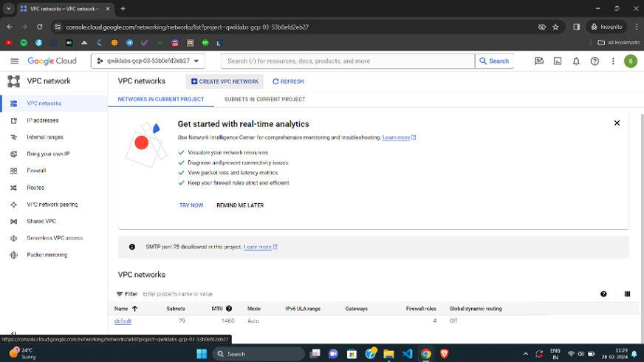Open YouTube bookmark in bookmarks bar
The height and width of the screenshot is (362, 644).
[x=9, y=43]
